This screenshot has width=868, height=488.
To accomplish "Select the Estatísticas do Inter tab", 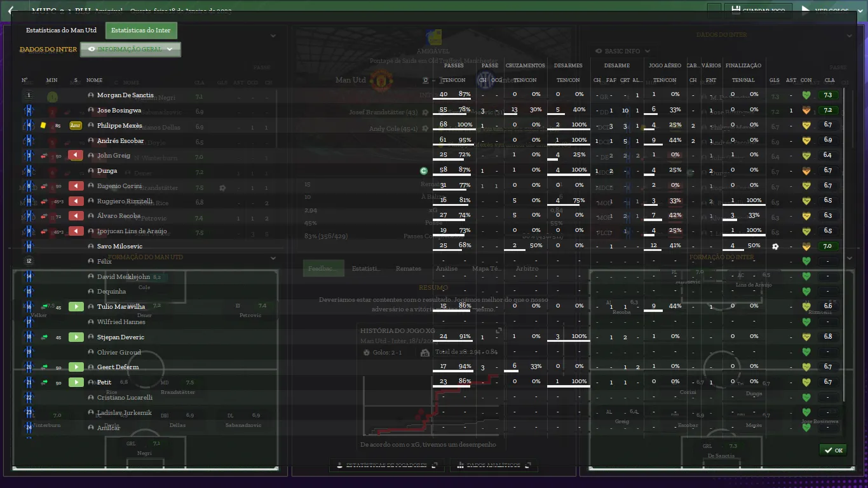I will tap(141, 30).
